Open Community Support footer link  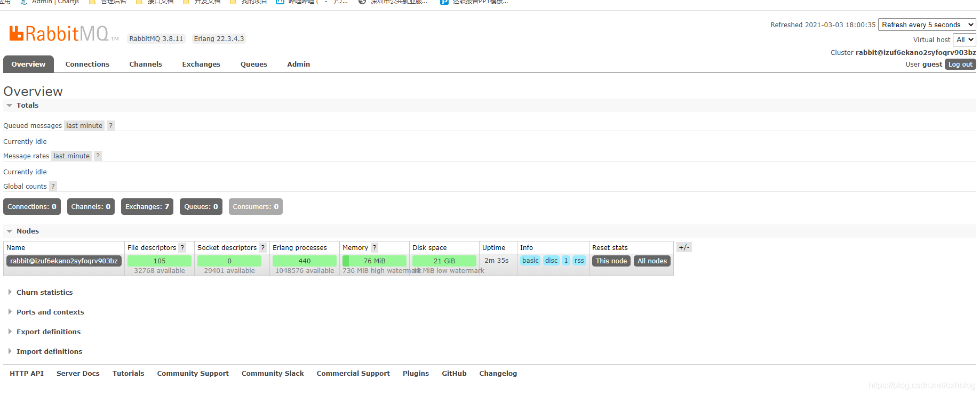193,374
